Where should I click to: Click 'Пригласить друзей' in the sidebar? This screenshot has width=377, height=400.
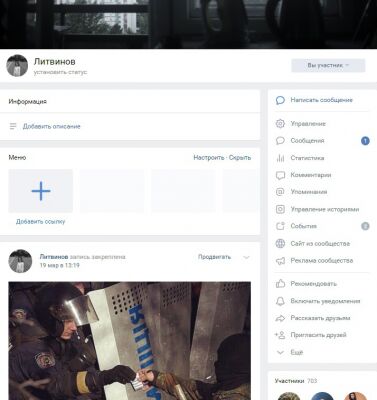point(318,335)
